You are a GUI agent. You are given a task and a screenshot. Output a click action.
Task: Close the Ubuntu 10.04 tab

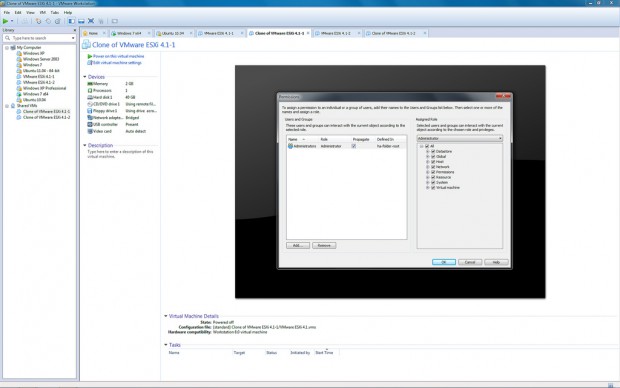(x=191, y=33)
